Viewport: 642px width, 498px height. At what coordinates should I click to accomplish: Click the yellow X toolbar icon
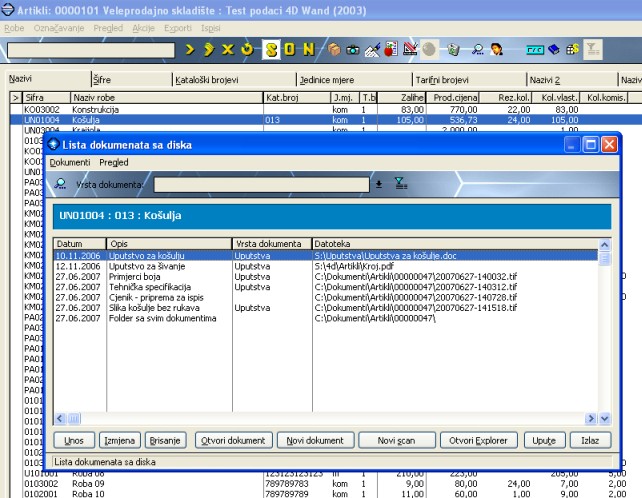228,50
